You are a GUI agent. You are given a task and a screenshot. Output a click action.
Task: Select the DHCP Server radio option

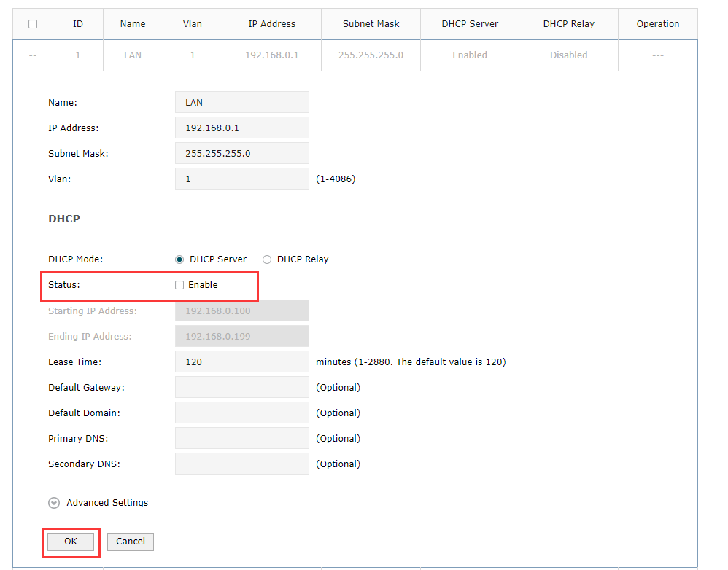tap(179, 259)
